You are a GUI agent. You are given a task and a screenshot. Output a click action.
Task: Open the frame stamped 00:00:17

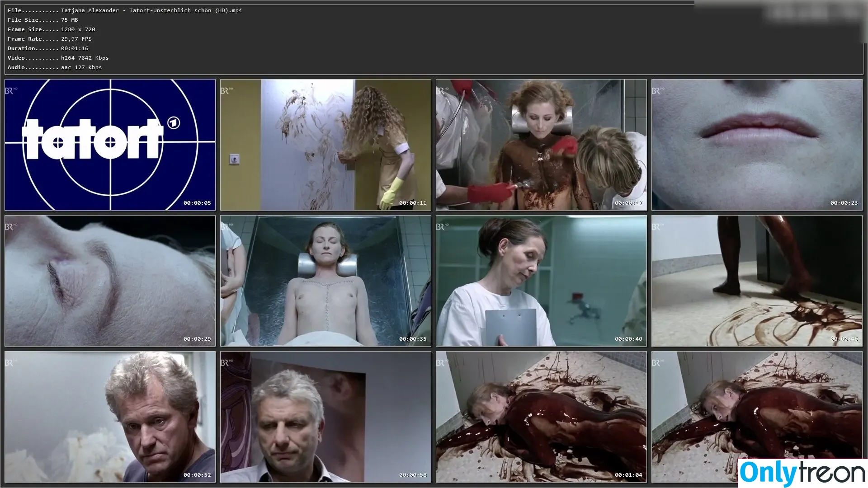[541, 145]
